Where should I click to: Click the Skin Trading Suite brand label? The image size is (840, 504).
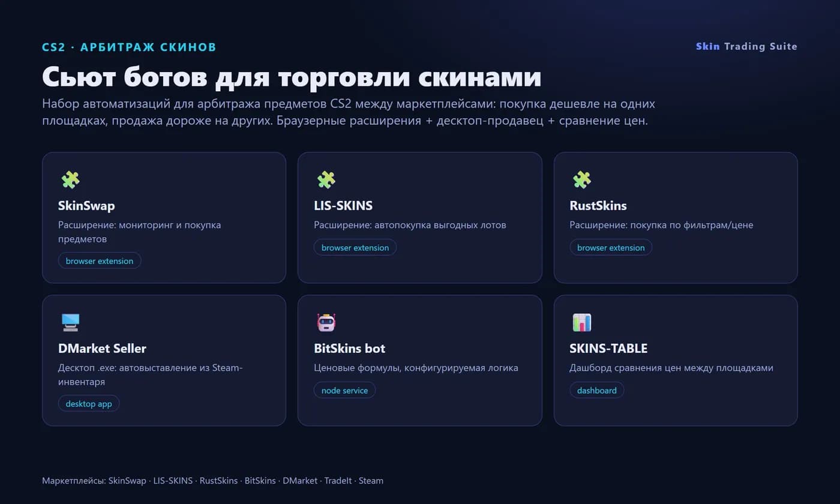pyautogui.click(x=746, y=46)
